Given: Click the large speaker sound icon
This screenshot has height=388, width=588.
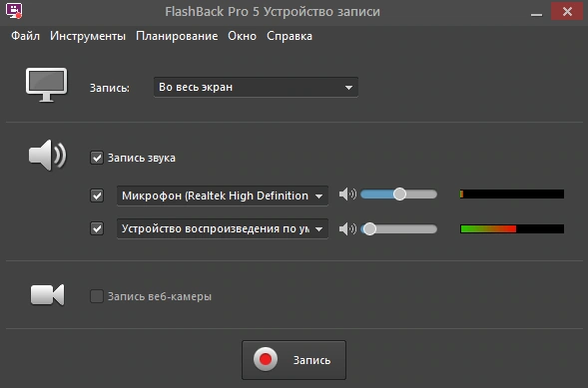Looking at the screenshot, I should click(47, 155).
